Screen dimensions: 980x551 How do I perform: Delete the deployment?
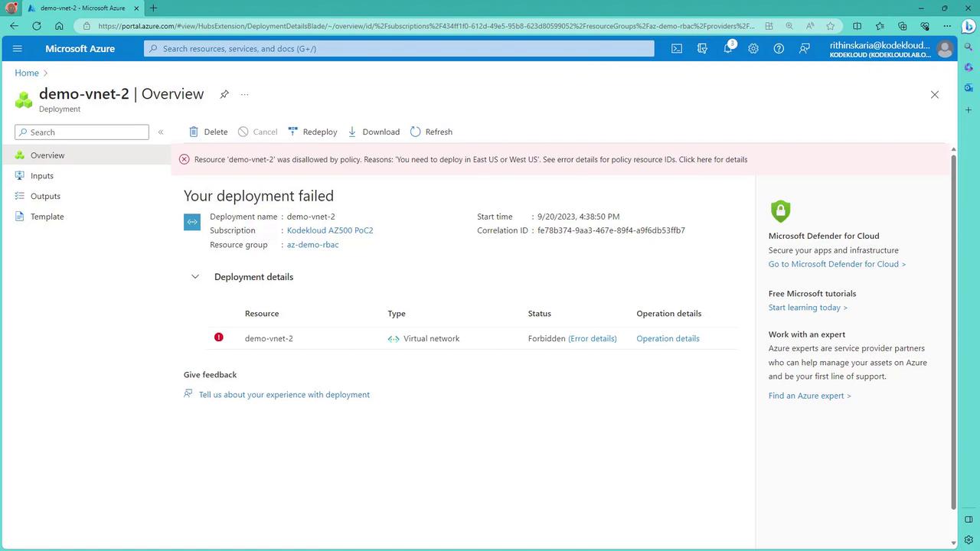(x=208, y=132)
